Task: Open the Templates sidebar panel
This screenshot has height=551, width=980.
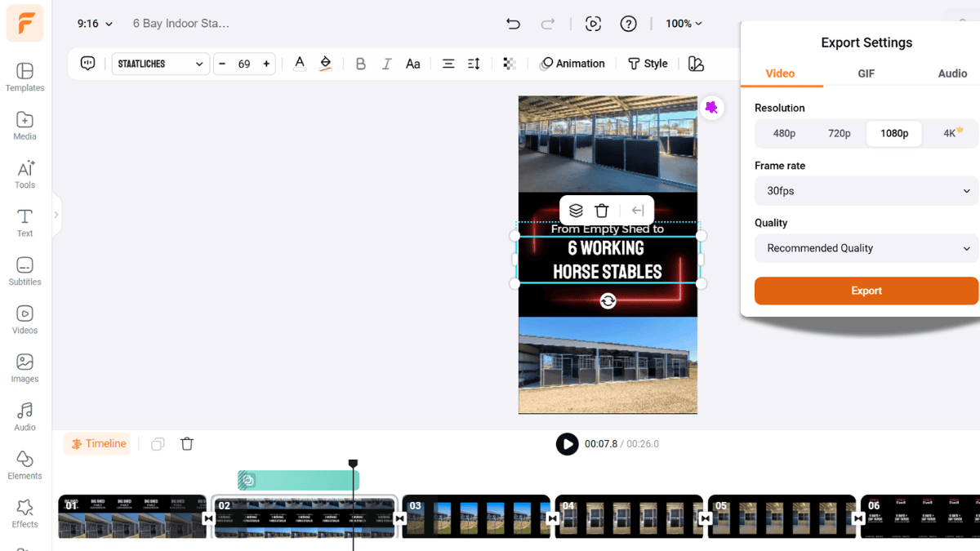Action: (24, 78)
